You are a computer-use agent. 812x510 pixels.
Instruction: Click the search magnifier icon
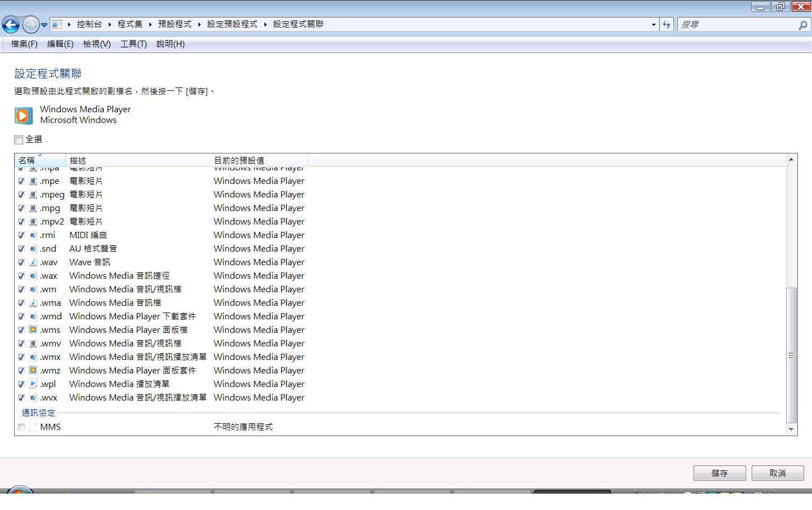(x=802, y=25)
